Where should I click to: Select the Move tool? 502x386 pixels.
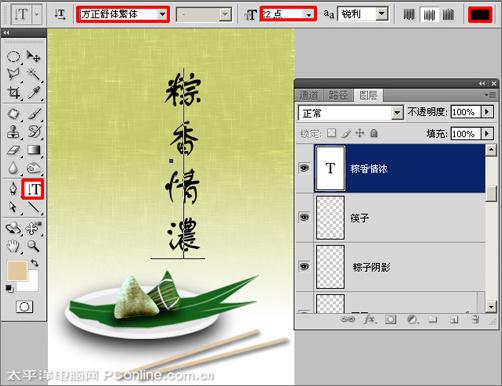click(x=33, y=57)
